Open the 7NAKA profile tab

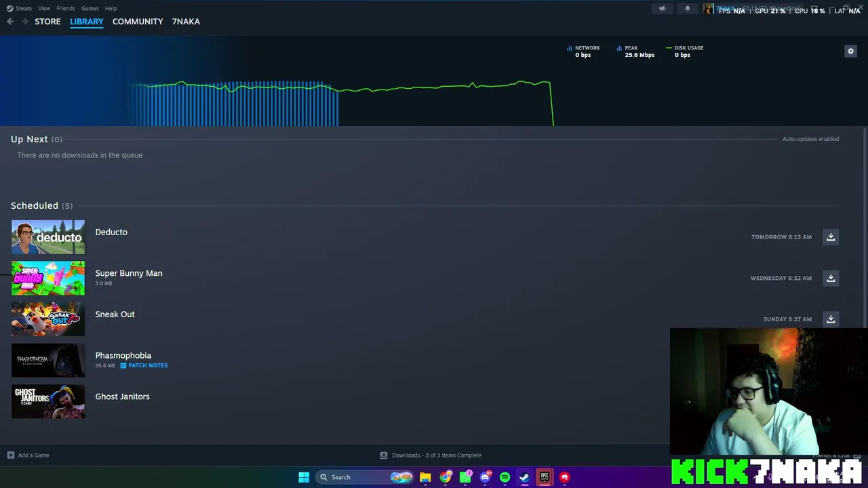point(186,22)
